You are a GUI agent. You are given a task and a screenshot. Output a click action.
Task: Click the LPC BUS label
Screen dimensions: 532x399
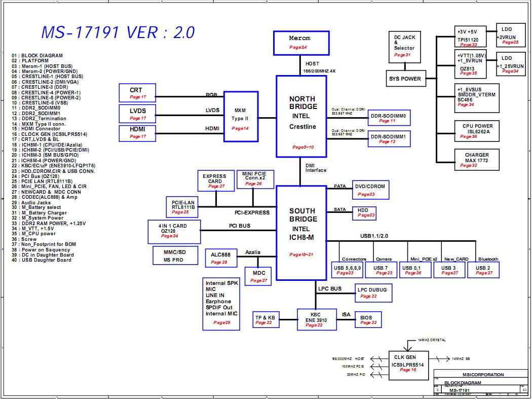click(x=330, y=288)
